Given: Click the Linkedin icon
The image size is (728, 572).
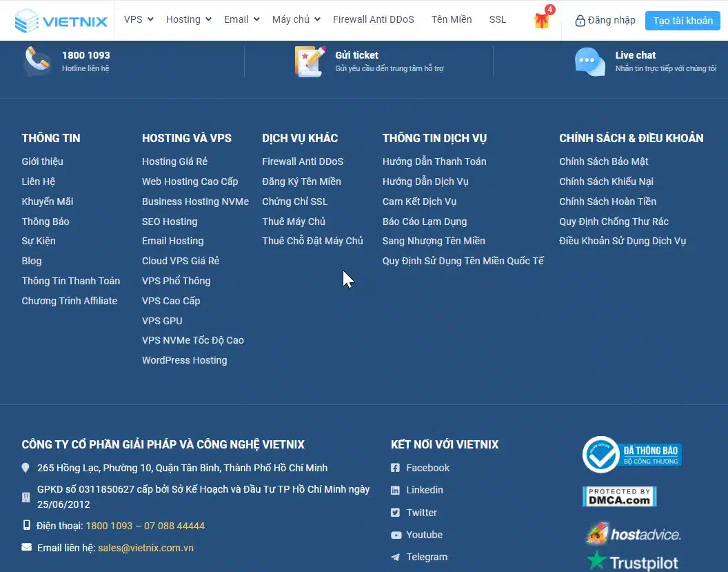Looking at the screenshot, I should (395, 490).
